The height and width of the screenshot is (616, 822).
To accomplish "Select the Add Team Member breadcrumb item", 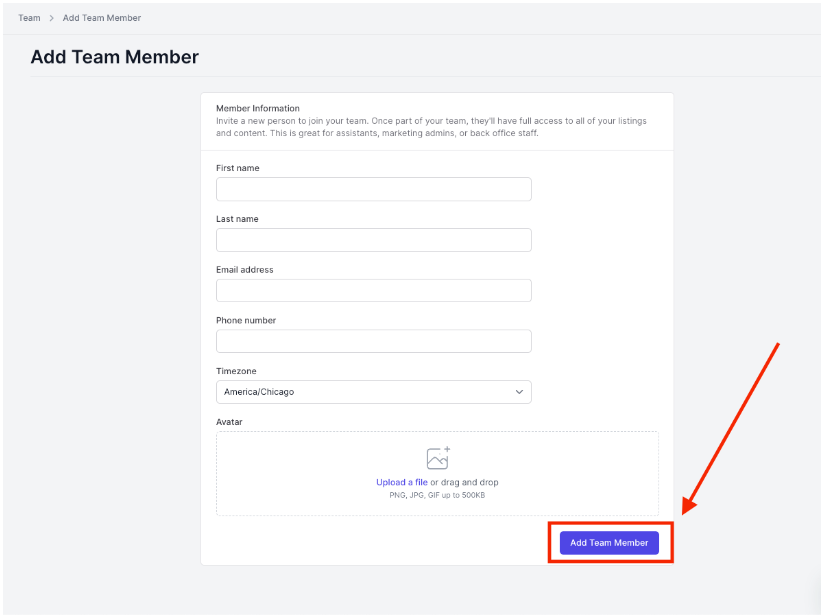I will pyautogui.click(x=102, y=18).
